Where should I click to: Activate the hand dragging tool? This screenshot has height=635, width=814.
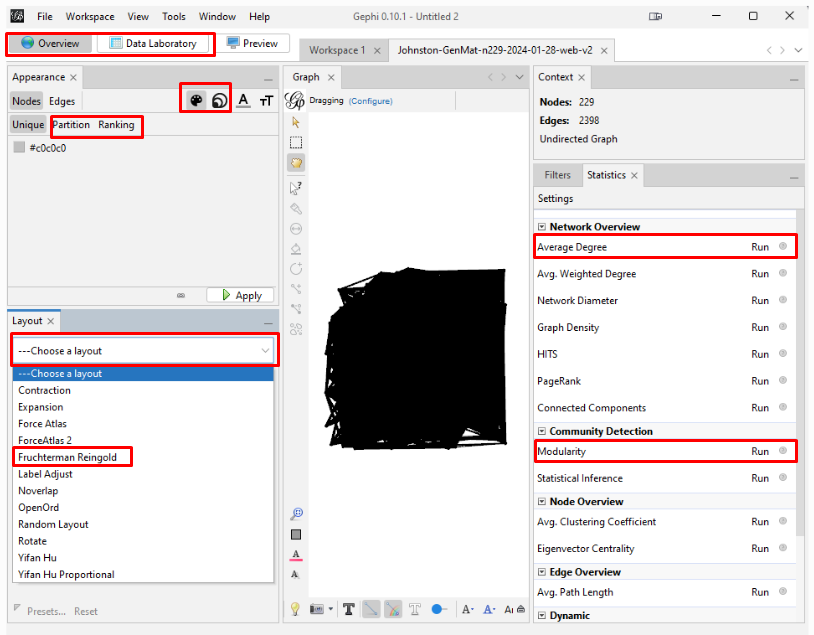click(x=296, y=163)
